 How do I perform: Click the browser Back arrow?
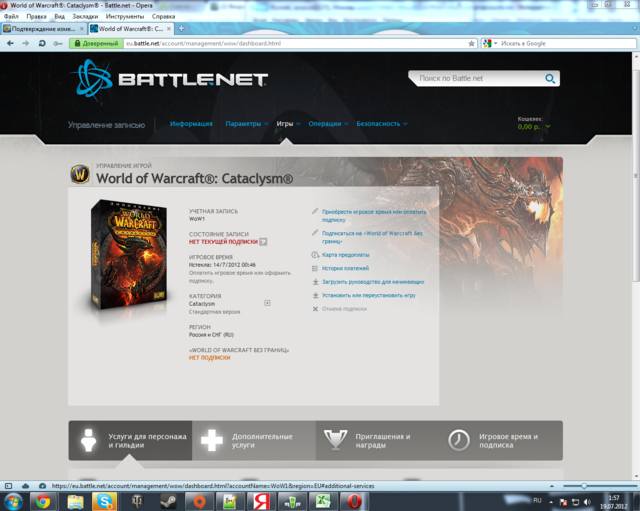coord(10,43)
